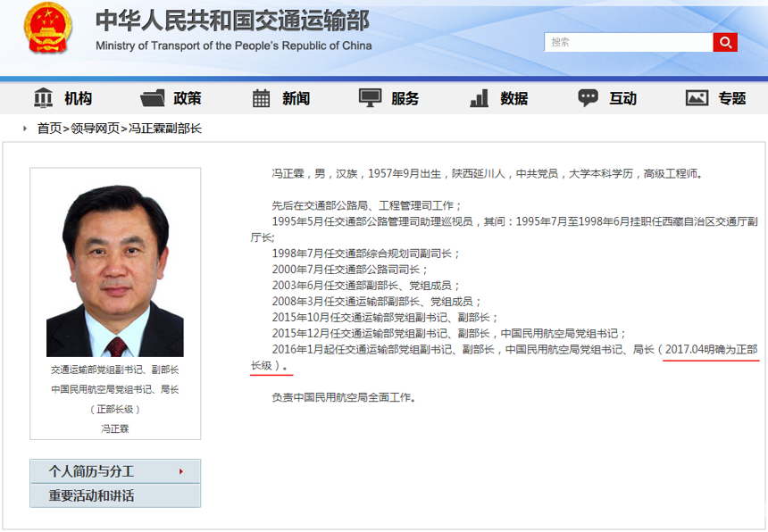
Task: Click the 中华人民共和国交通运输部 site title
Action: tap(233, 21)
